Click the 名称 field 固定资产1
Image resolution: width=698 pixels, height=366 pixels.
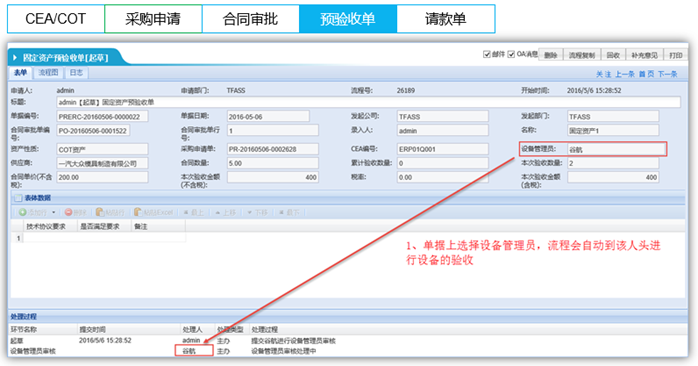click(x=613, y=131)
